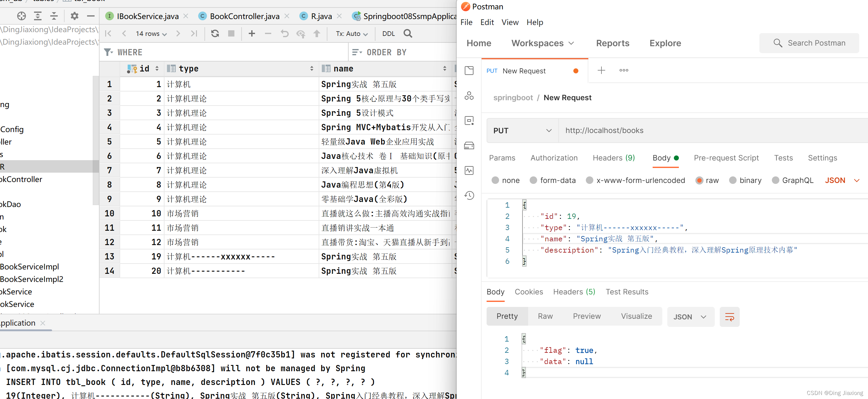Viewport: 868px width, 399px height.
Task: Open APIs icon in Postman sidebar
Action: click(469, 96)
